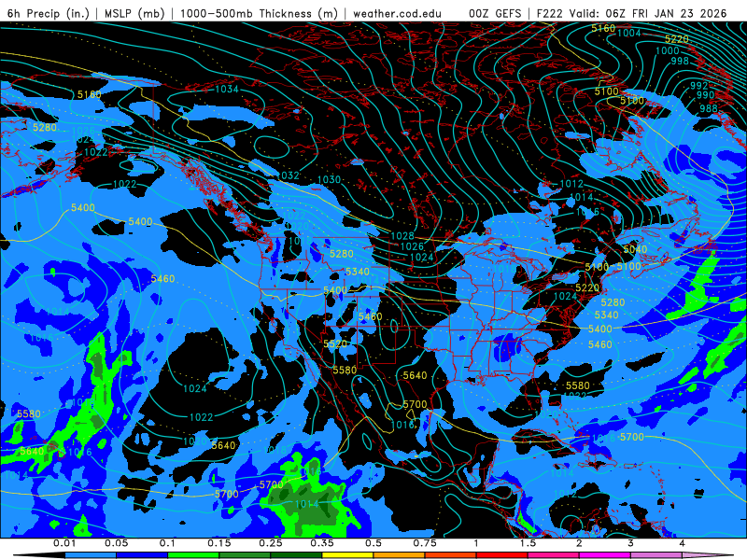The width and height of the screenshot is (747, 560).
Task: Click the 1034 pressure label
Action: tap(226, 89)
